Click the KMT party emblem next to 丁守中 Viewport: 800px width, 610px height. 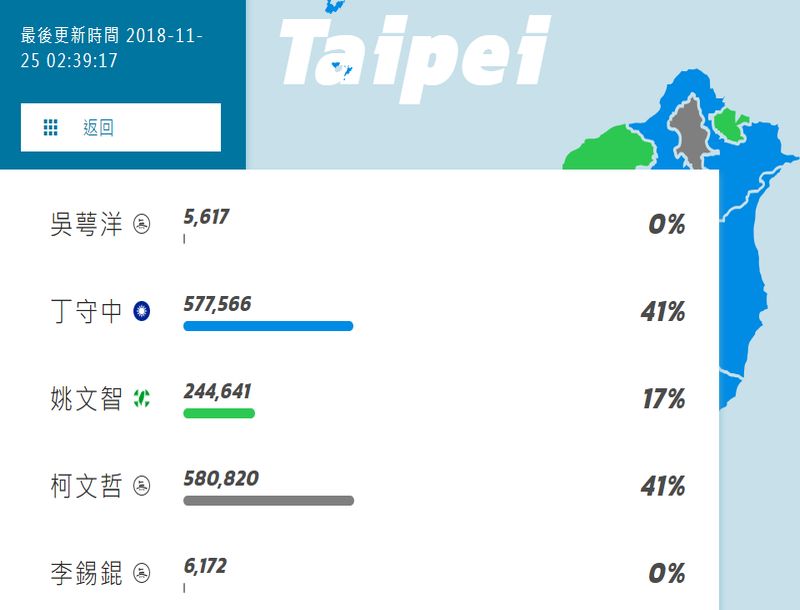[x=142, y=311]
